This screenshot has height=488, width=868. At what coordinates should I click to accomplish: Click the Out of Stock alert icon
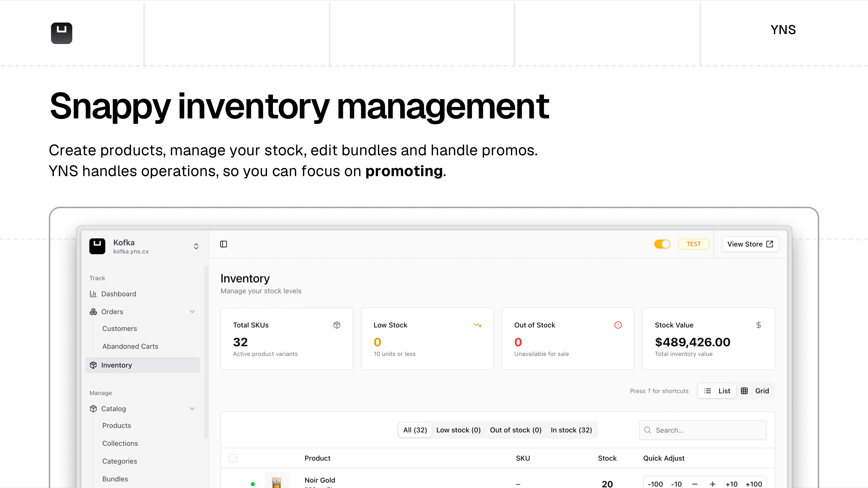618,325
